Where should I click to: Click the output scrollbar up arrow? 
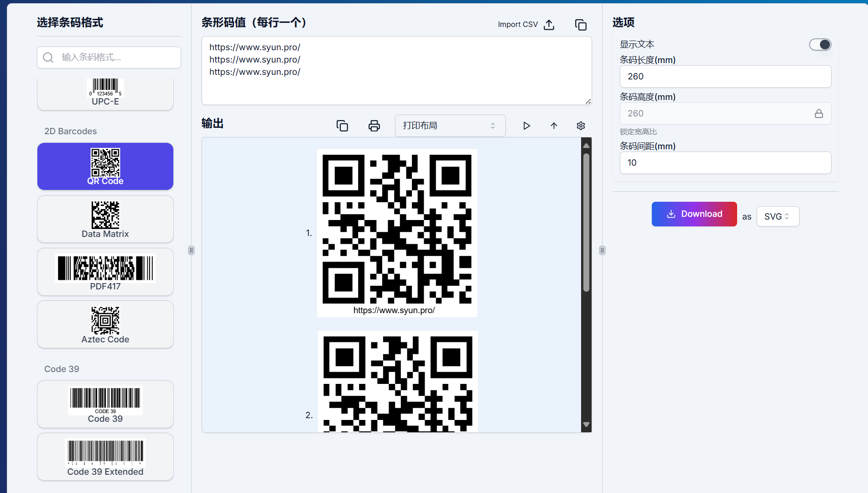(x=587, y=145)
